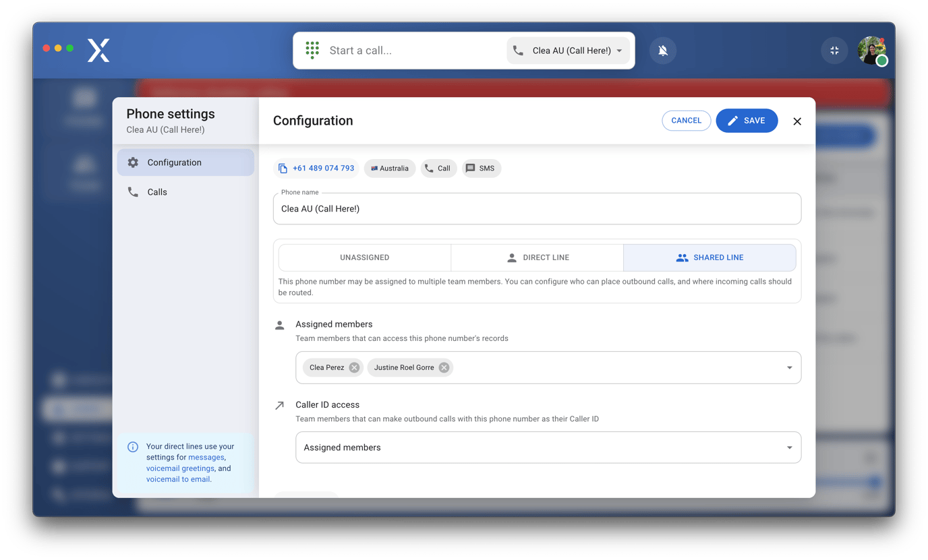Open the dial pad to start a call

[x=312, y=50]
